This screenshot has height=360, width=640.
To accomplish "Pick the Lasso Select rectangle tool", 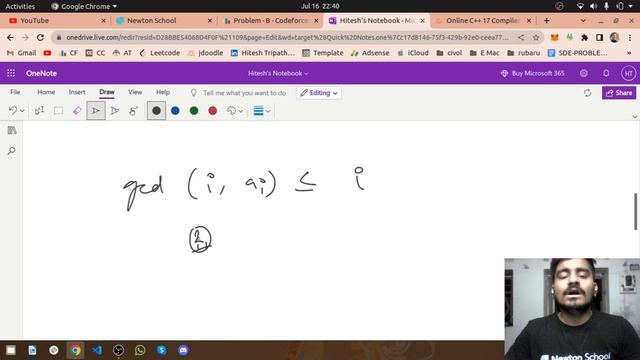I will click(x=58, y=111).
